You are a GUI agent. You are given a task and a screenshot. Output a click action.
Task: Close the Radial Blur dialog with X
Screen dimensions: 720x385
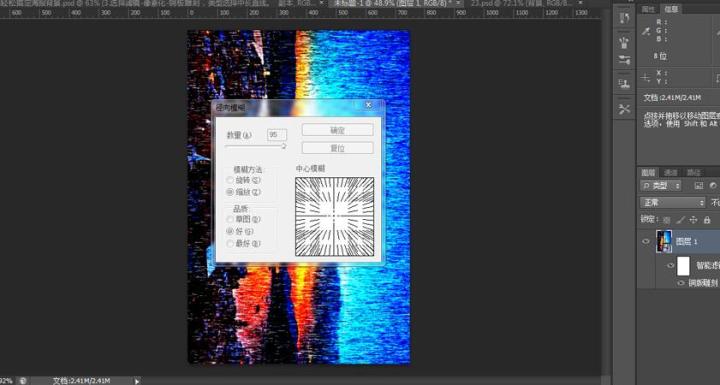(x=368, y=105)
